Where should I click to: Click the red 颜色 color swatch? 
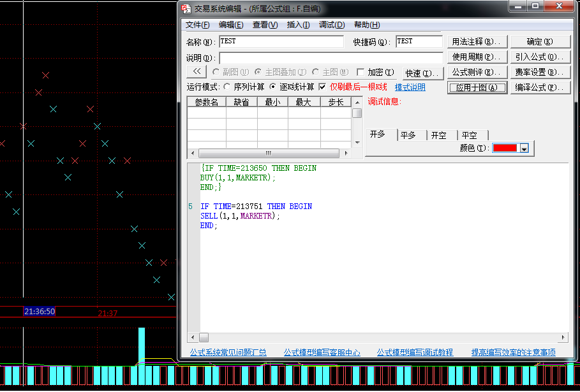505,148
